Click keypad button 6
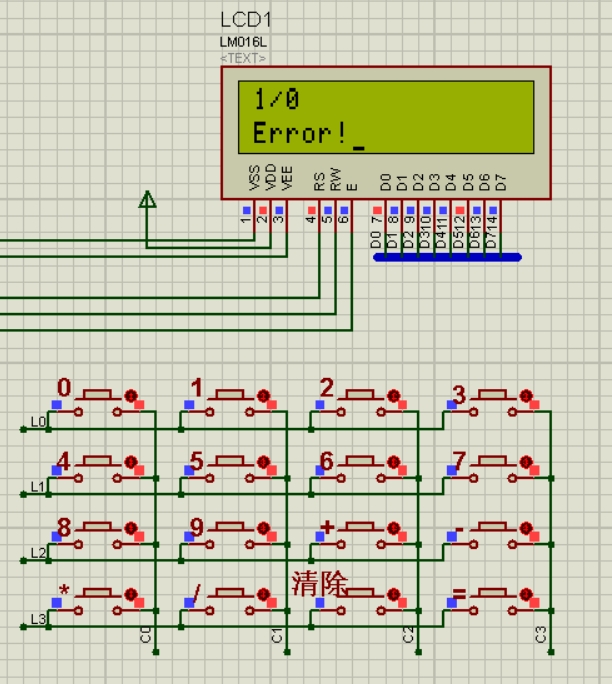The width and height of the screenshot is (612, 684). pos(360,461)
